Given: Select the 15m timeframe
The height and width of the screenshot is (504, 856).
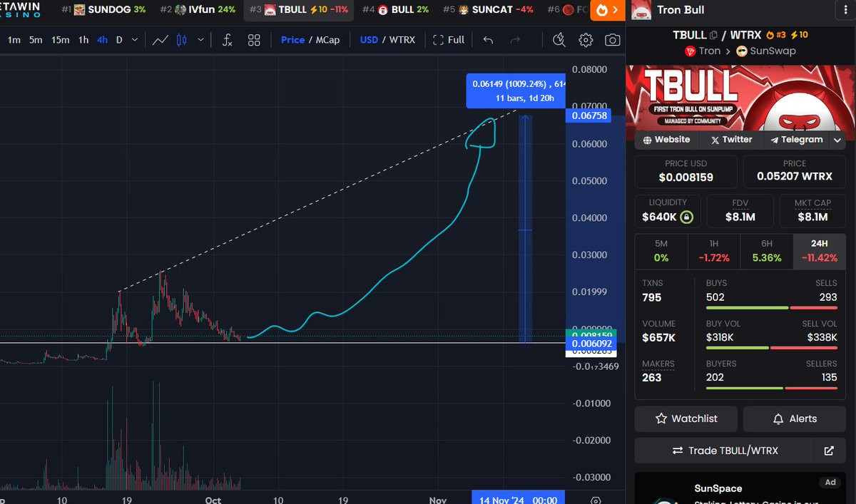Looking at the screenshot, I should coord(61,40).
